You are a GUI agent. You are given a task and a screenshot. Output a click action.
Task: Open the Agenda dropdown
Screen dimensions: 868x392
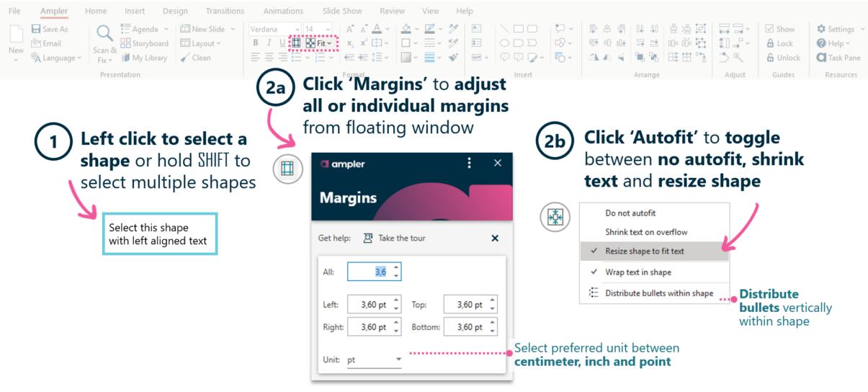[145, 29]
